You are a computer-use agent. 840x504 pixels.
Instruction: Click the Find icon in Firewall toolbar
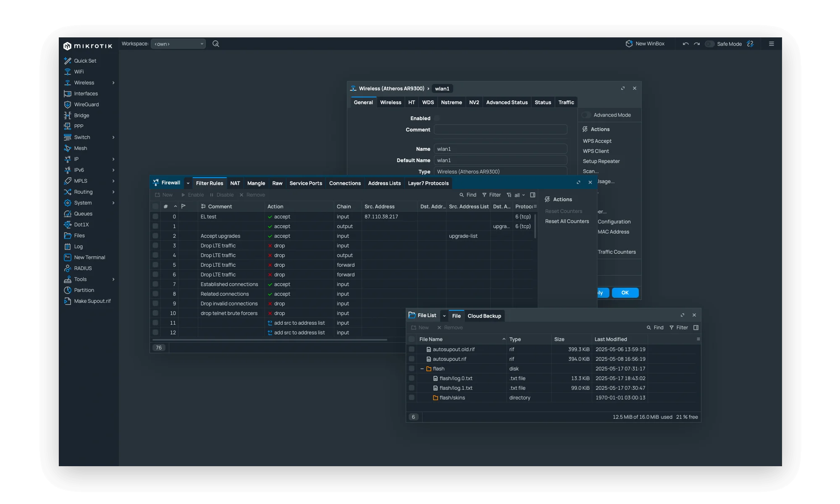point(462,195)
